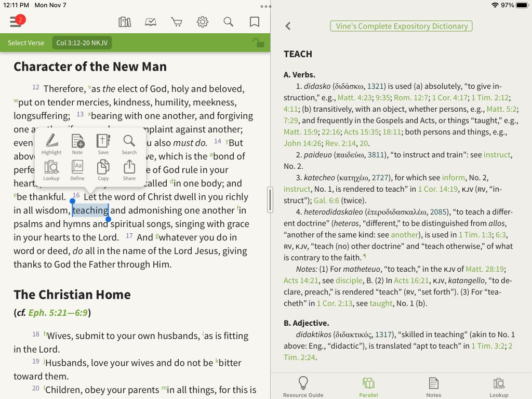Open the Rom. 12:7 reference link
532x399 pixels.
pos(411,98)
